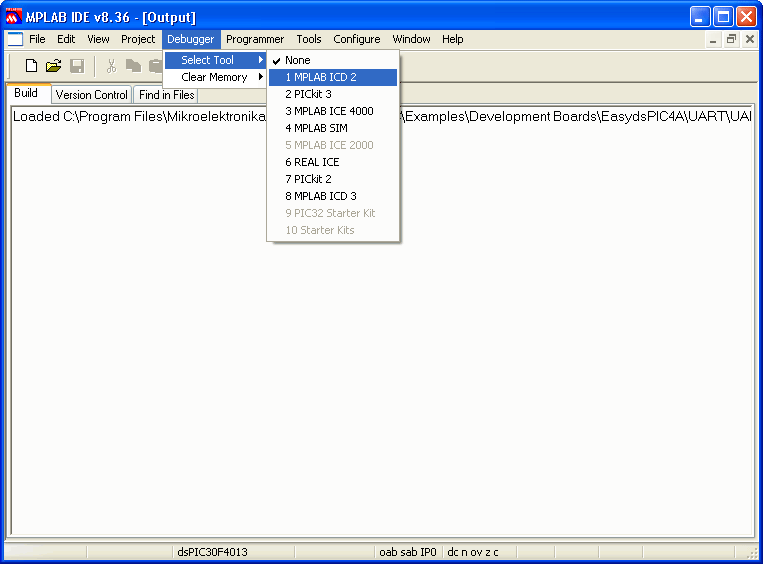Click the document icon beside File menu

[x=15, y=39]
